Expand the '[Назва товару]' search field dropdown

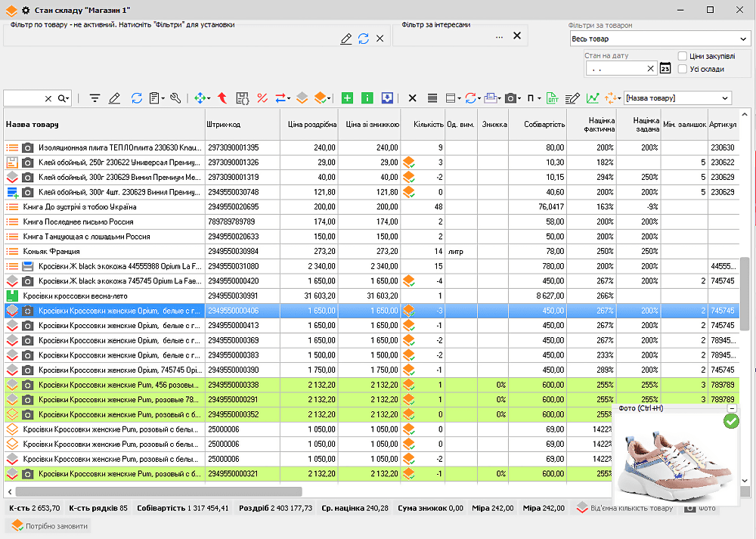(726, 98)
